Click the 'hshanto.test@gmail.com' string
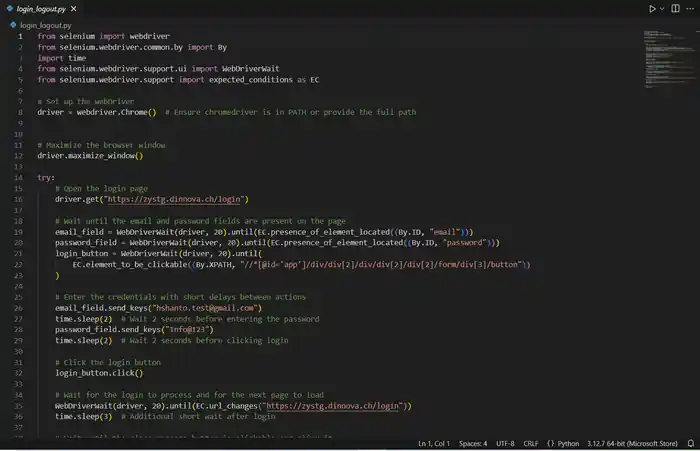Screen dimensions: 700x451 [205, 308]
